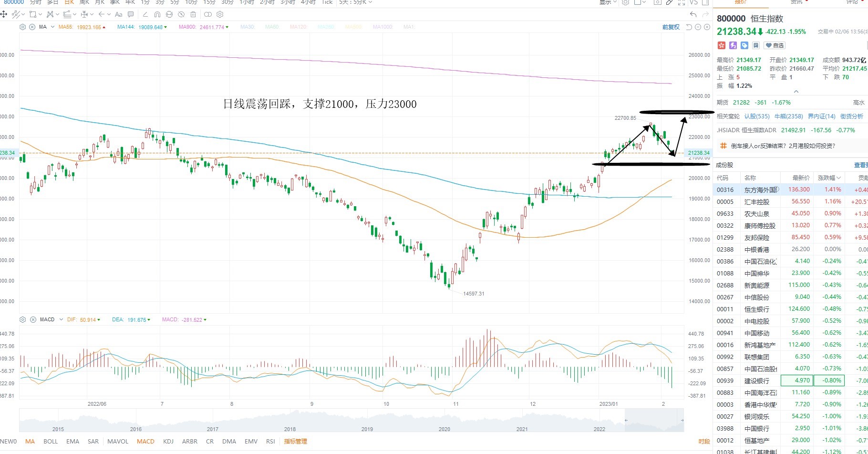Open drawing toolbar settings gear
The image size is (868, 454).
click(220, 14)
